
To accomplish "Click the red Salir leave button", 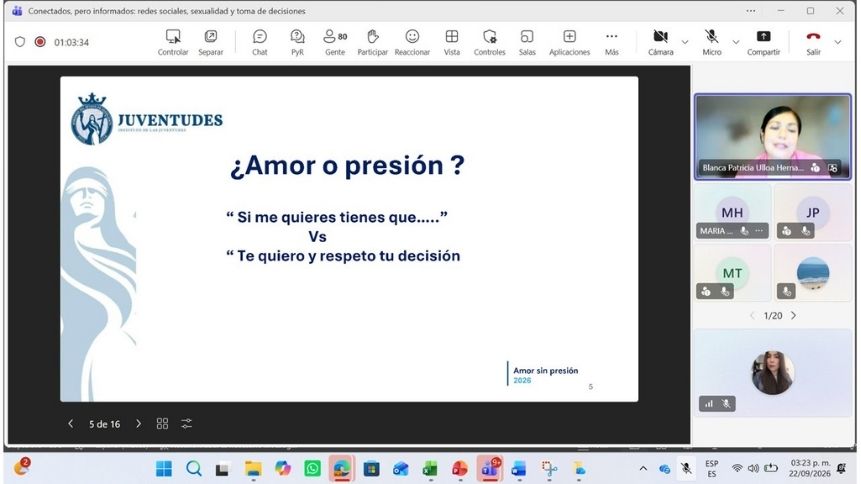I will click(813, 42).
